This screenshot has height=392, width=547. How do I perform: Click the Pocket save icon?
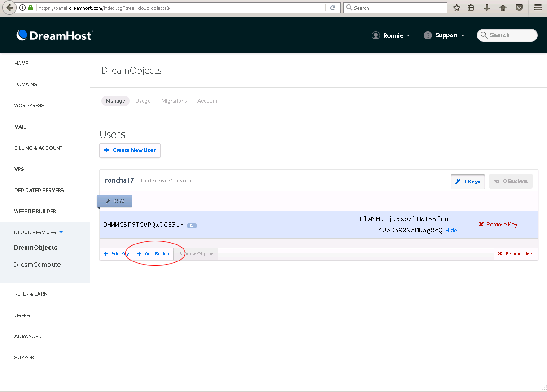coord(519,8)
